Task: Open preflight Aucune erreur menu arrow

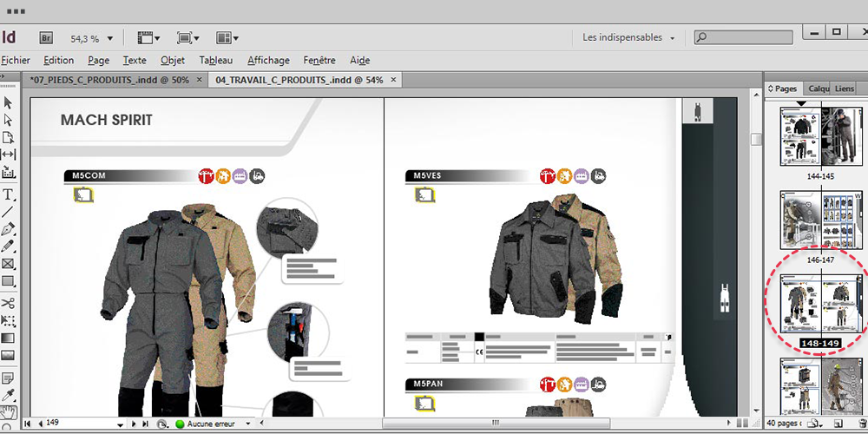Action: (248, 424)
